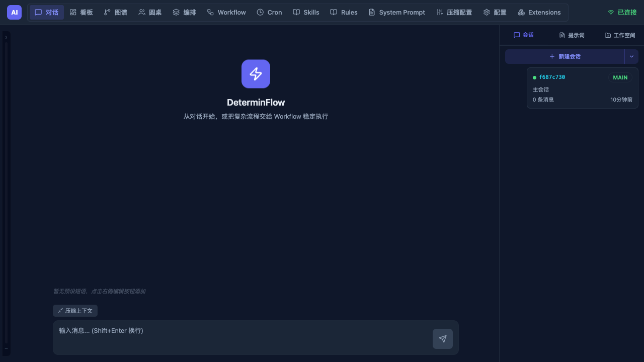Click the DeterminFlow lightning logo

pos(256,74)
